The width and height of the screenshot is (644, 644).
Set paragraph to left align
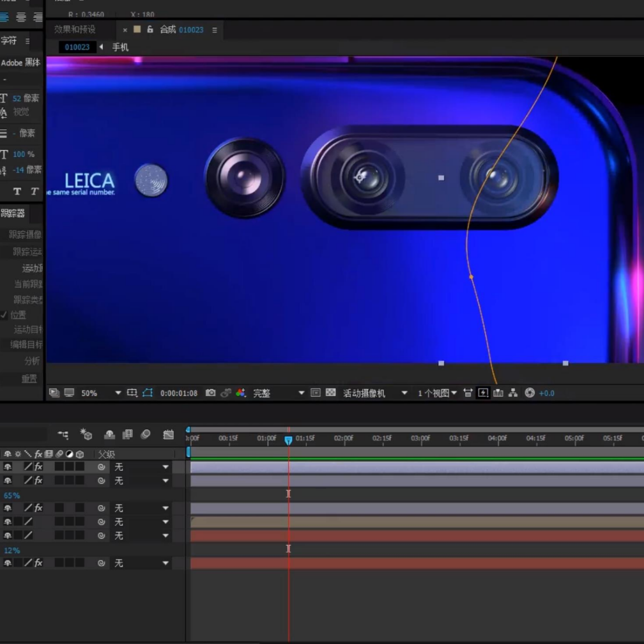pos(4,17)
